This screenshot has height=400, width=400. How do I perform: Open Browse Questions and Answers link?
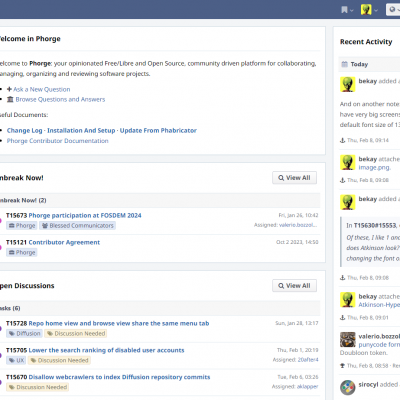pyautogui.click(x=60, y=99)
